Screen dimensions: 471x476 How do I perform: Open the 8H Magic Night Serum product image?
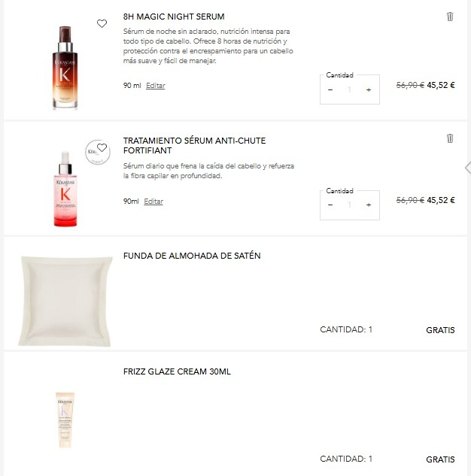click(65, 67)
